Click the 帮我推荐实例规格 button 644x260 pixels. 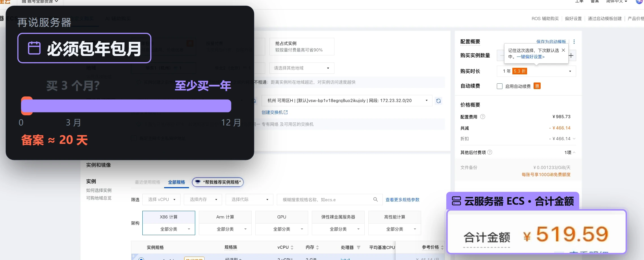(218, 182)
